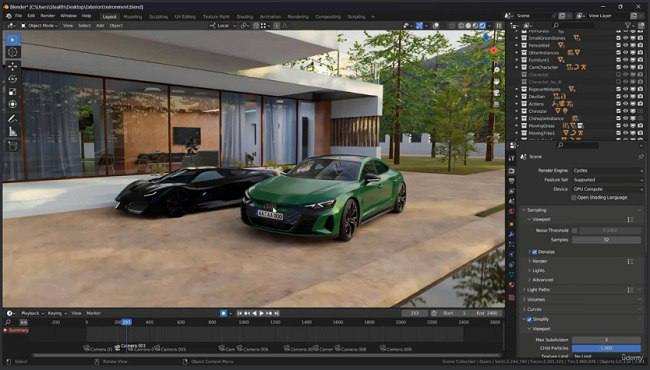650x370 pixels.
Task: Collapse the Sampling panel
Action: (537, 210)
